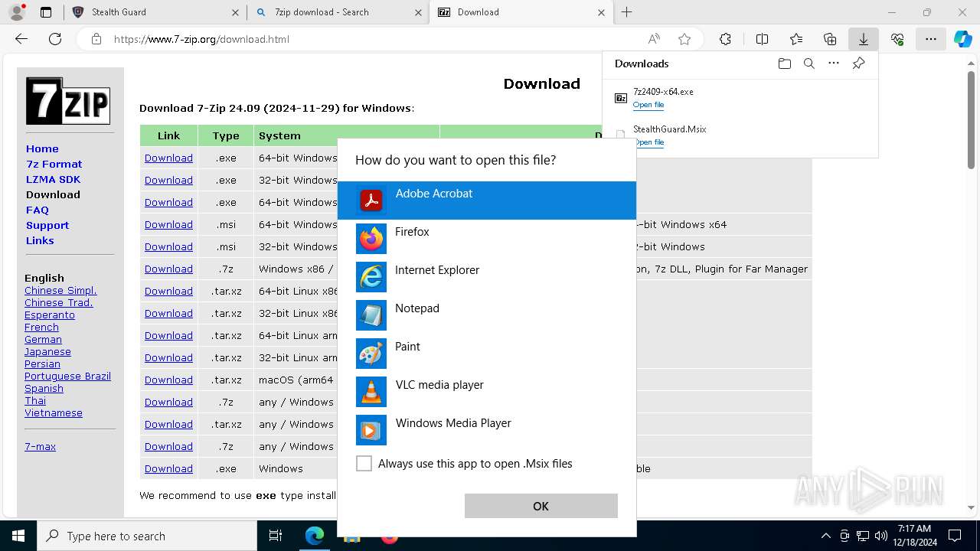Open Edge from the taskbar
Screen dimensions: 980x551
point(315,536)
